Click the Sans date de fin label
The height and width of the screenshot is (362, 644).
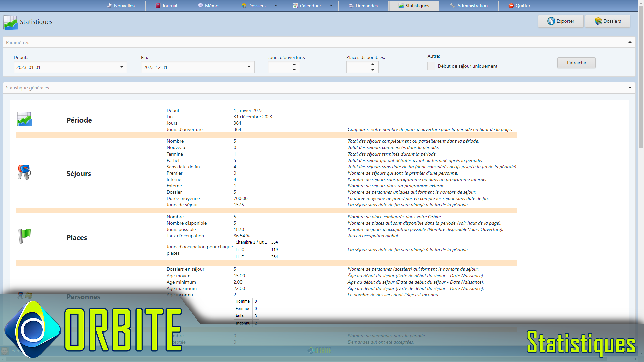[x=183, y=167]
